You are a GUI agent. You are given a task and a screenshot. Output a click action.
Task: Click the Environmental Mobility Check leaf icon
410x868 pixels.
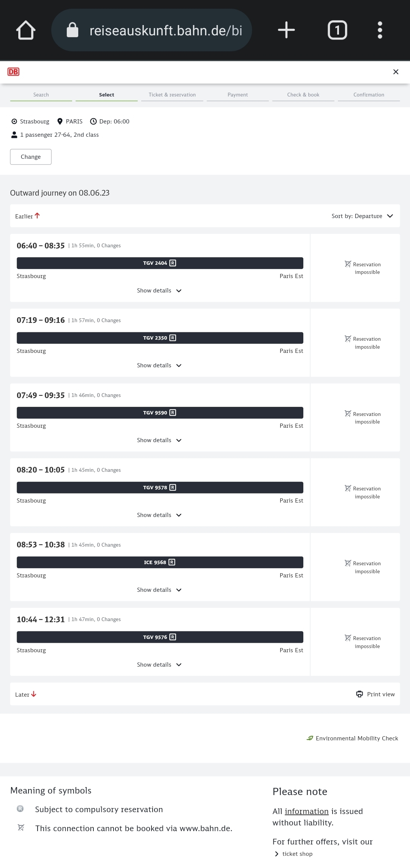pyautogui.click(x=310, y=738)
